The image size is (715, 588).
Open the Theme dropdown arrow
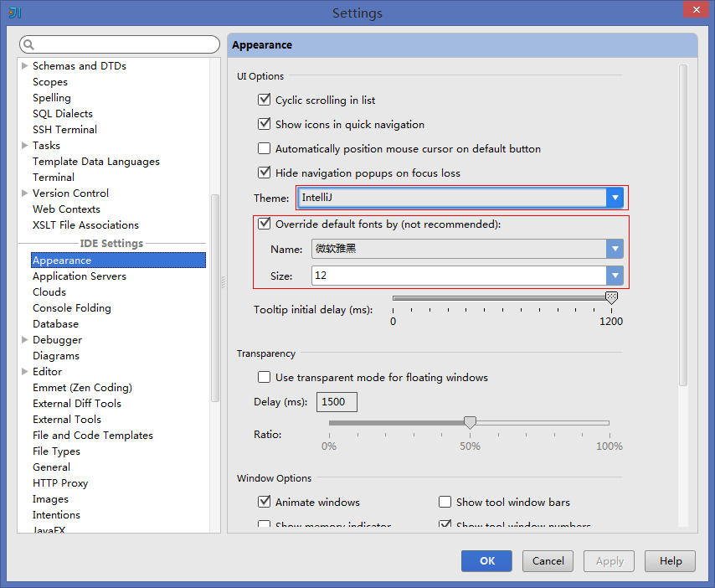coord(615,198)
